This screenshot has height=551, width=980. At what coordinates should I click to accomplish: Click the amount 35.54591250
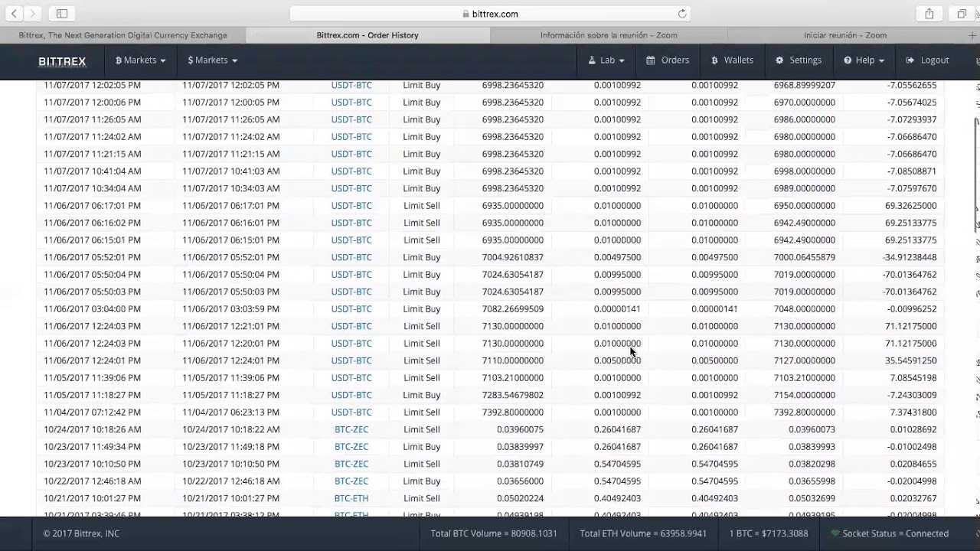click(910, 360)
